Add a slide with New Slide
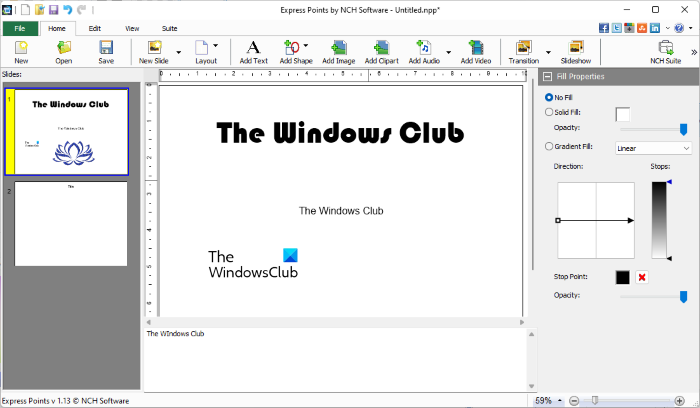The height and width of the screenshot is (408, 700). [x=154, y=52]
